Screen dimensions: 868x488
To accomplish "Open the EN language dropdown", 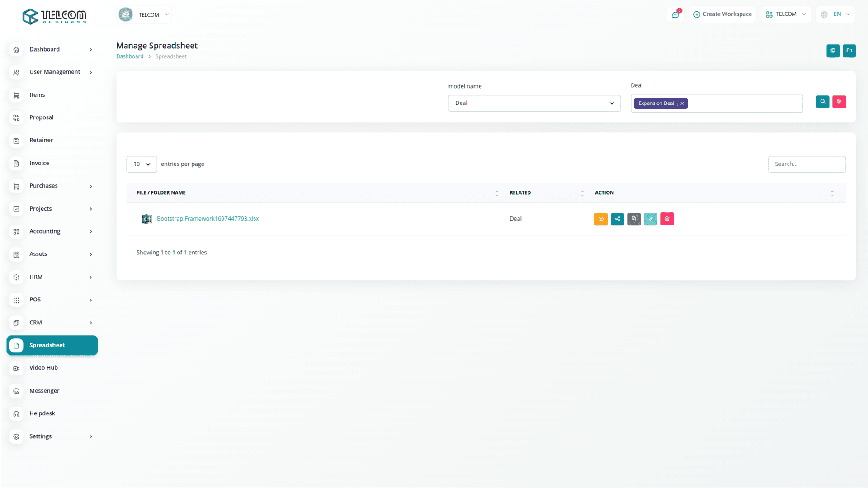I will tap(836, 14).
